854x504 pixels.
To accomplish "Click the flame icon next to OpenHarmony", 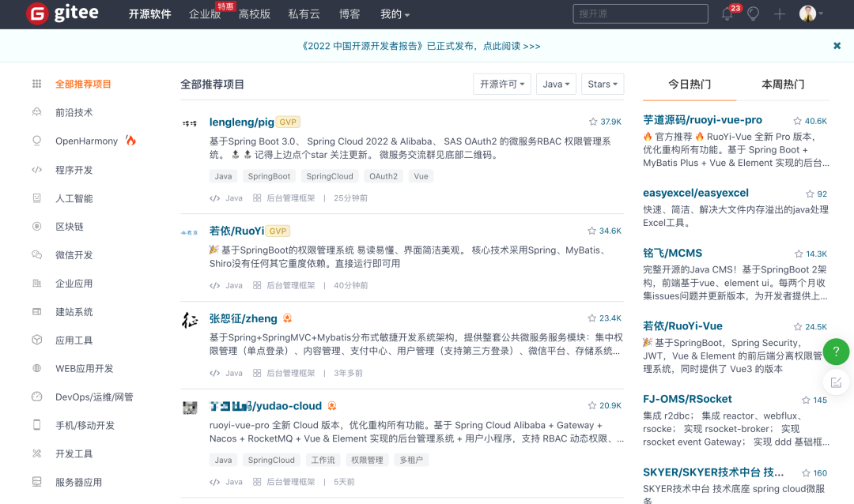I will tap(130, 141).
